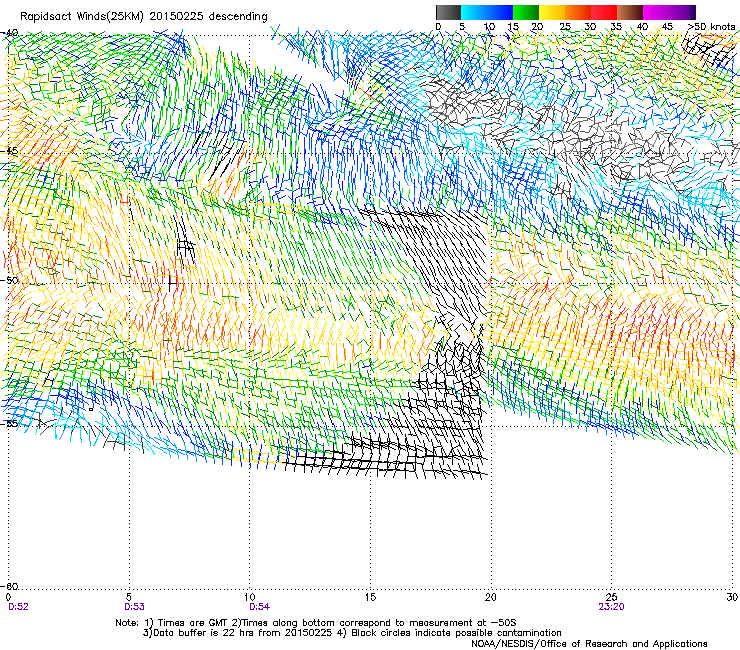Click longitude axis label 10 under the map
Viewport: 740px width, 650px height.
click(250, 597)
